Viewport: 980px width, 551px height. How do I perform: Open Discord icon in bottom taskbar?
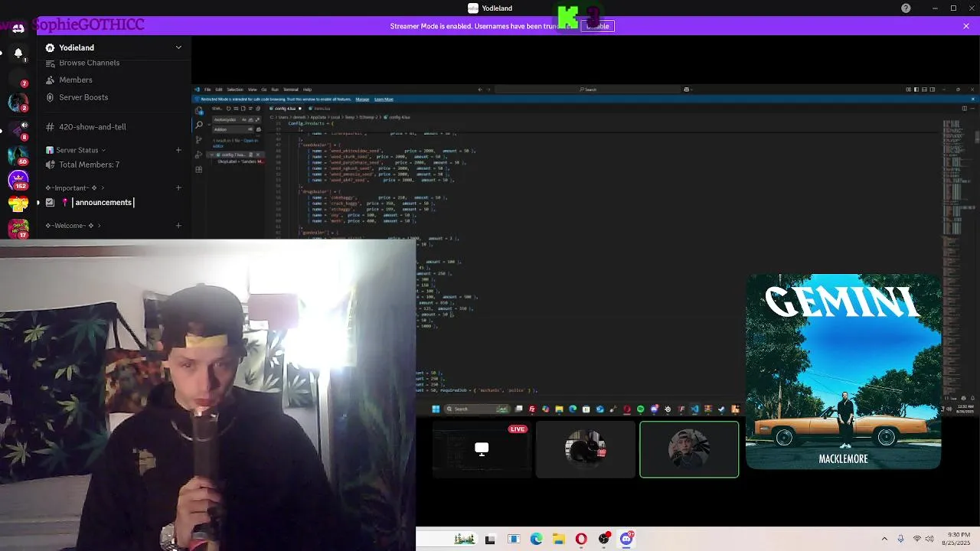(x=626, y=539)
